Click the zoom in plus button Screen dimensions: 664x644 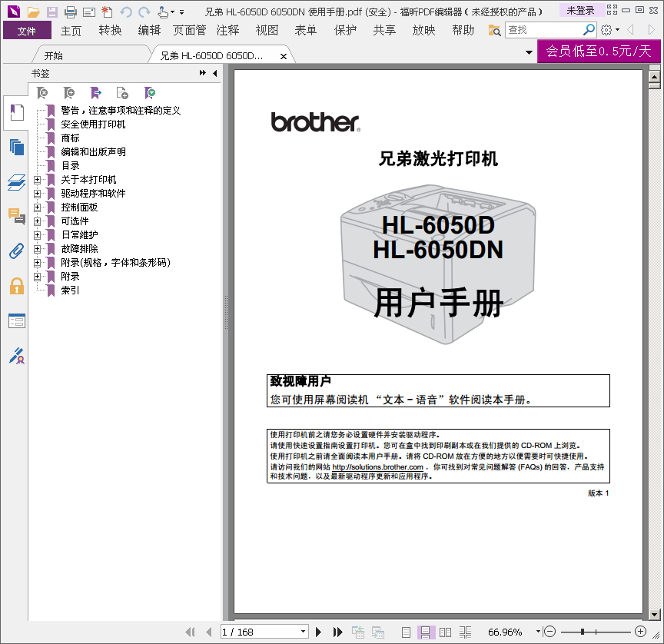[x=641, y=632]
